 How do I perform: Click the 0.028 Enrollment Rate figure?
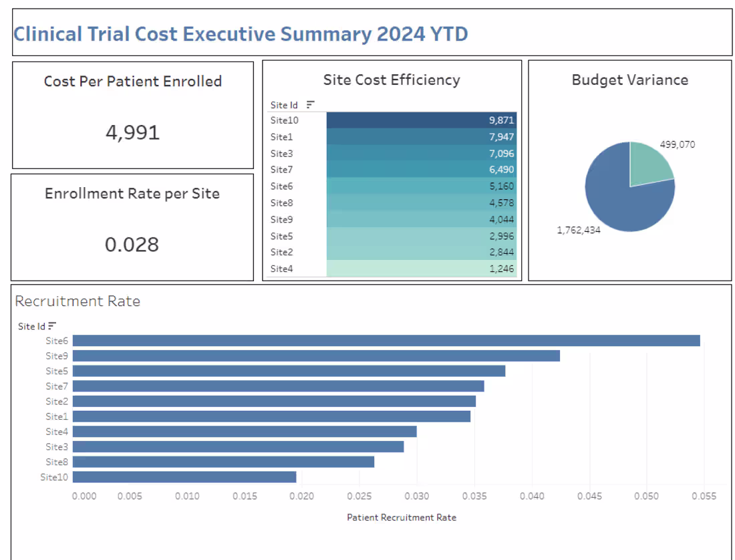point(132,245)
